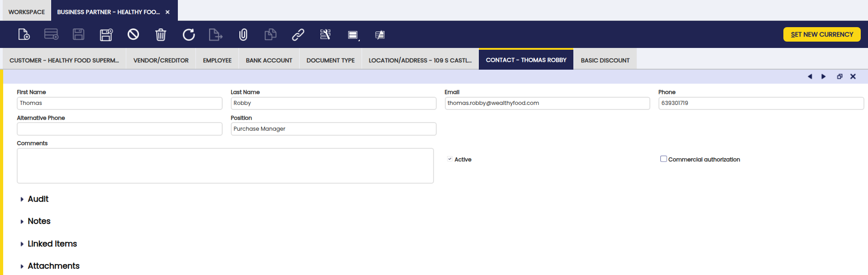Expand the Attachments section
This screenshot has height=275, width=868.
coord(53,266)
